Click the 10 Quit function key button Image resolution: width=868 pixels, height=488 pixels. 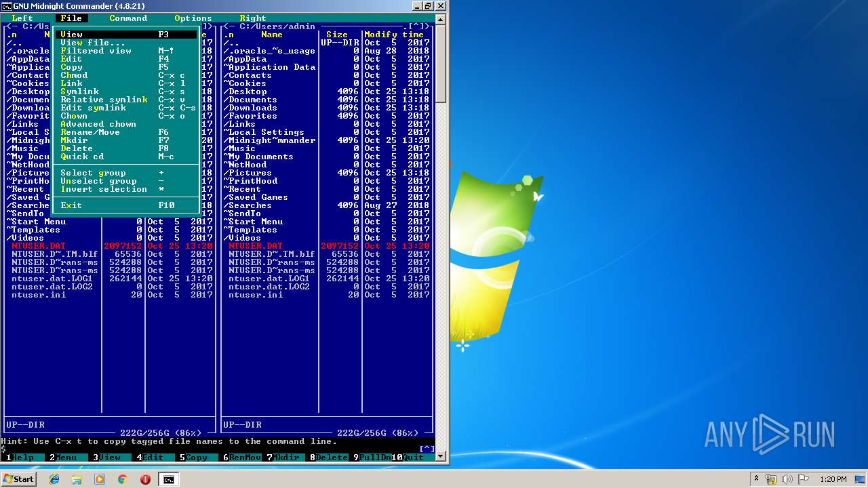pyautogui.click(x=413, y=457)
